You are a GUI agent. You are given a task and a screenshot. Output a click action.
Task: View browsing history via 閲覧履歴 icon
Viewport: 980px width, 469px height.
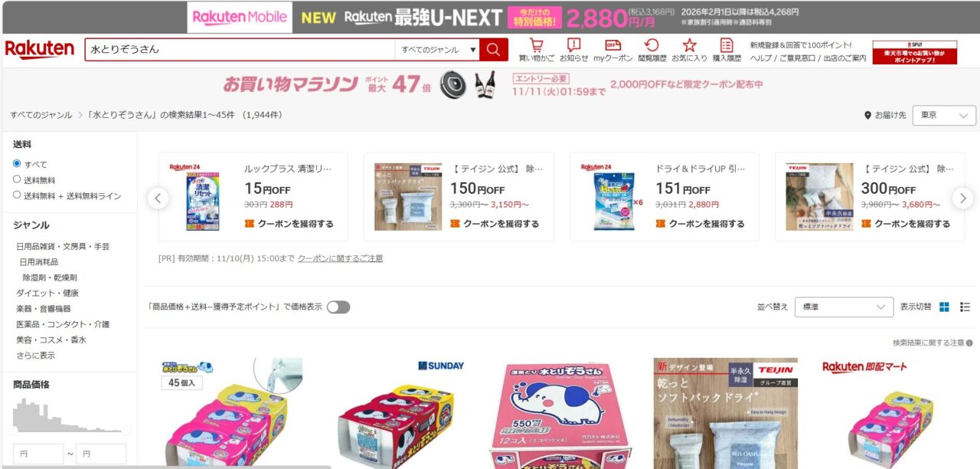tap(652, 50)
